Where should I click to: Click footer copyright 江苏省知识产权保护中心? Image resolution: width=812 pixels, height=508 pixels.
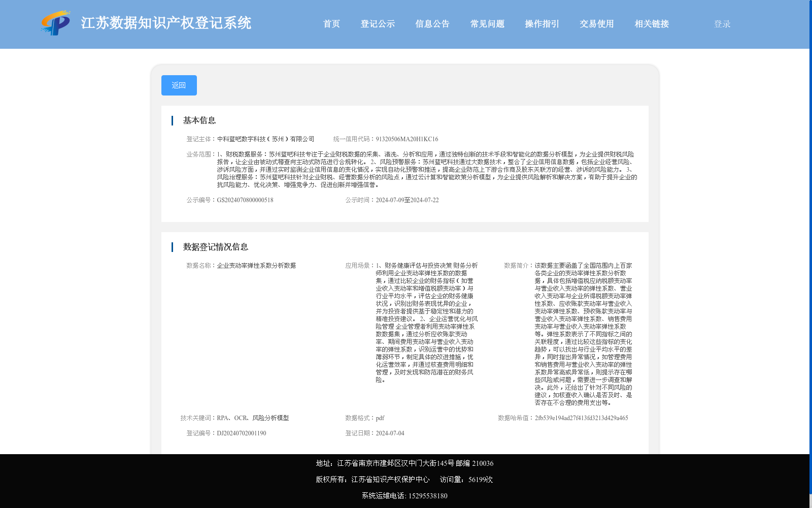click(x=390, y=480)
